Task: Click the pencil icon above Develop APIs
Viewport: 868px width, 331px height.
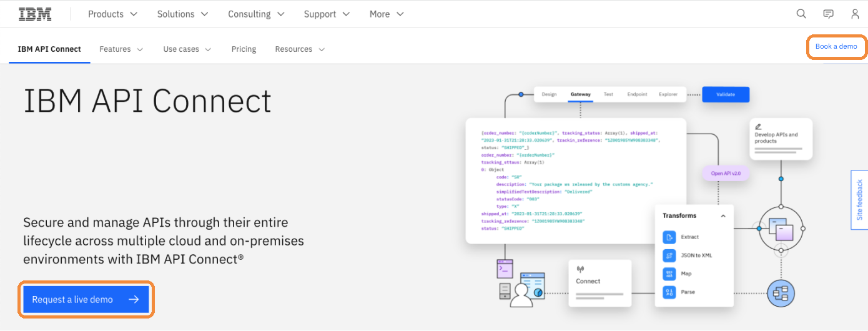Action: [758, 126]
